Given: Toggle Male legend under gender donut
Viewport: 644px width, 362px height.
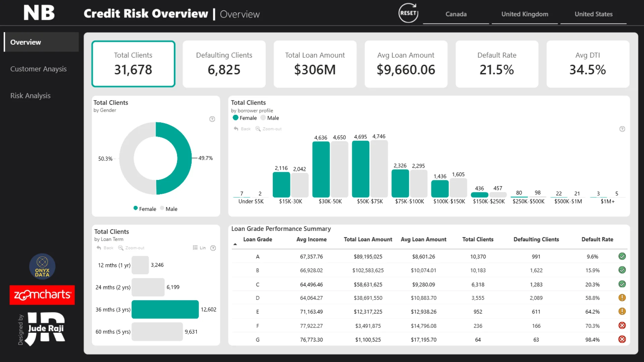Looking at the screenshot, I should (169, 209).
